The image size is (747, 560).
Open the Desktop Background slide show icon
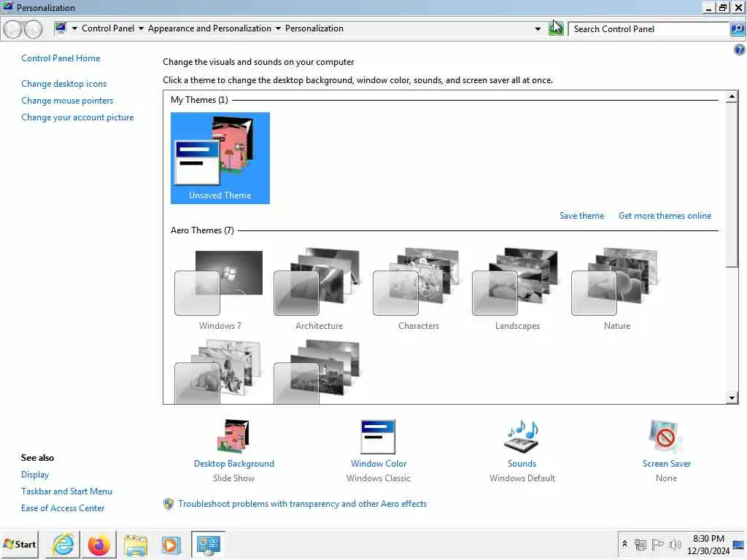[x=233, y=436]
